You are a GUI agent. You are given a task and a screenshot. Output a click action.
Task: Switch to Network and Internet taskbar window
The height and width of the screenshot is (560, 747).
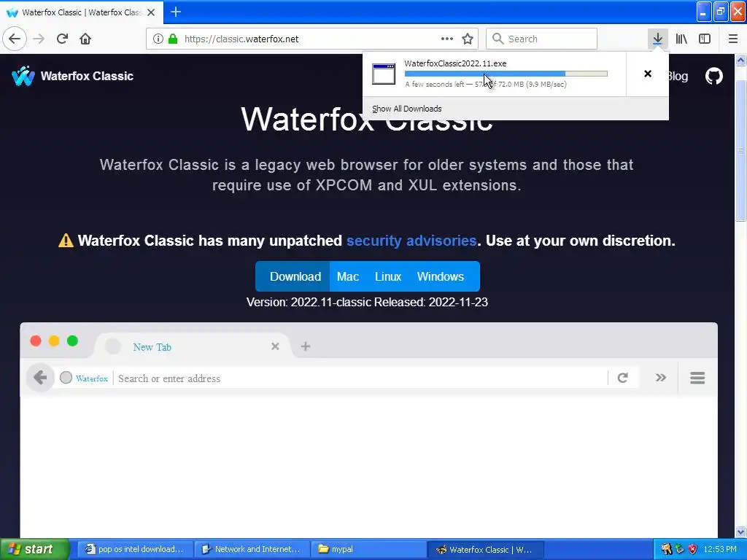click(x=252, y=549)
